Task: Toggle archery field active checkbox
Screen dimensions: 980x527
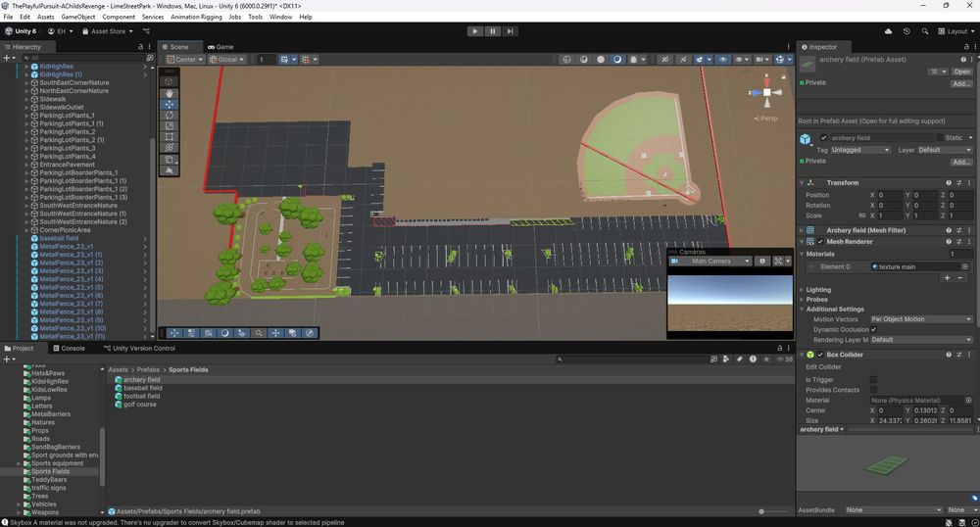Action: coord(824,138)
